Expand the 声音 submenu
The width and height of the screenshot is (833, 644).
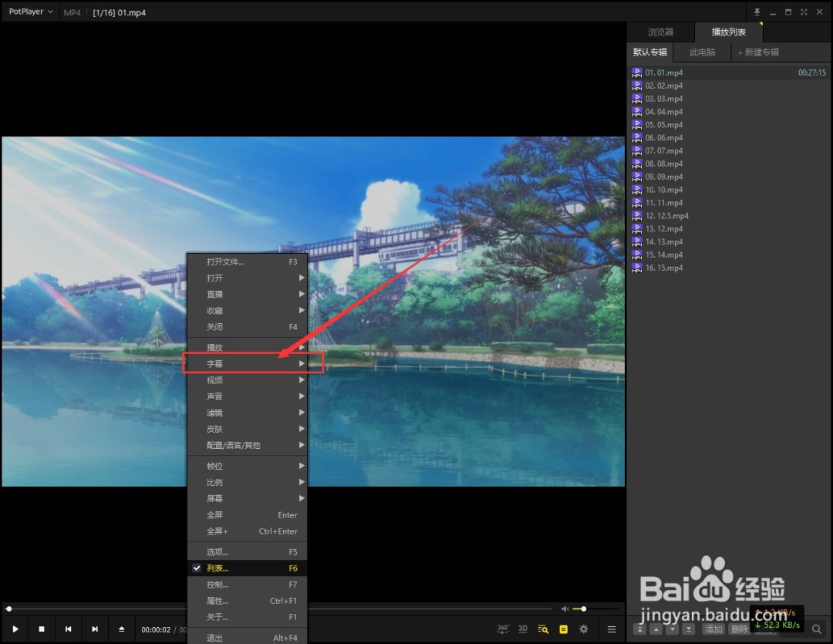point(248,396)
